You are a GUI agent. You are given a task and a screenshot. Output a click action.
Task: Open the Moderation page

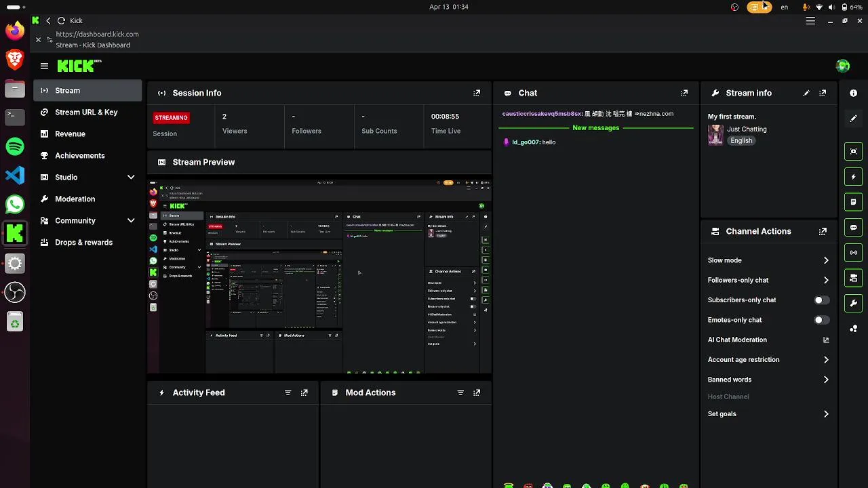[x=87, y=199]
